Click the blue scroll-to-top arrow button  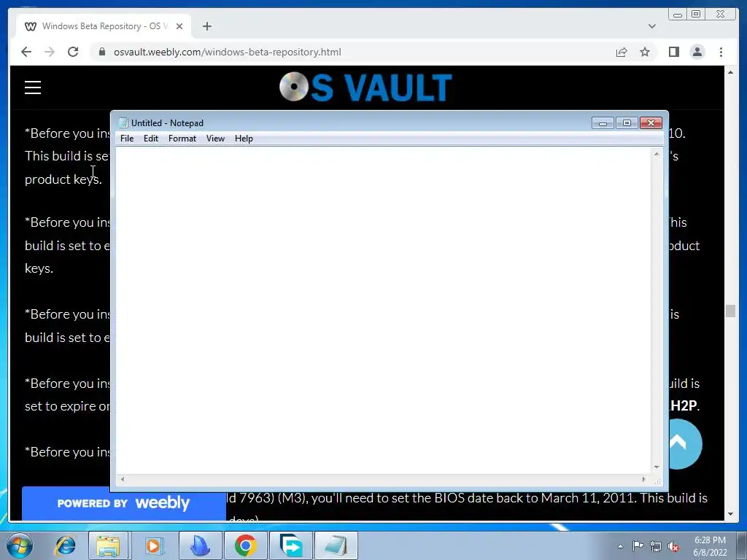[684, 444]
